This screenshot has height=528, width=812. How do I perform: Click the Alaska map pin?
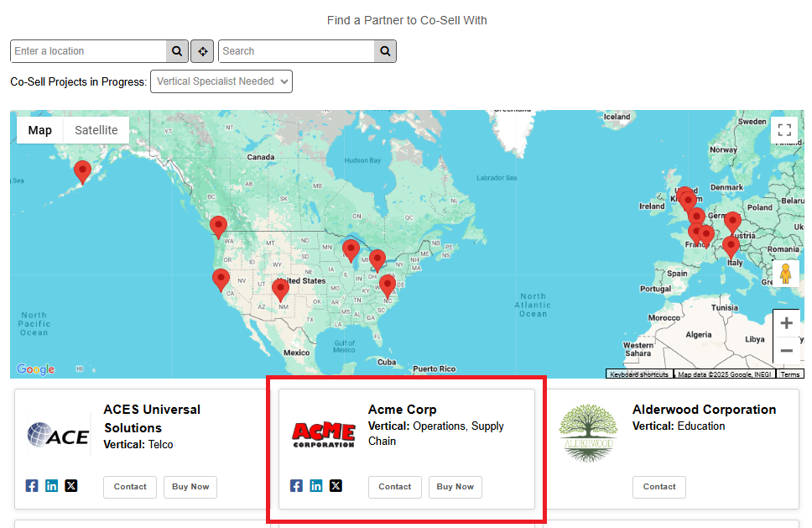83,171
